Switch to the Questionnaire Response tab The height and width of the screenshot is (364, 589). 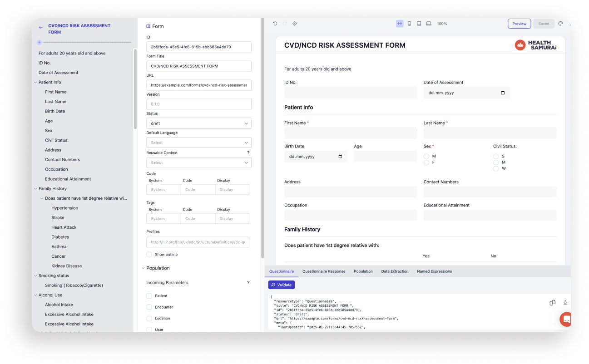pyautogui.click(x=324, y=271)
